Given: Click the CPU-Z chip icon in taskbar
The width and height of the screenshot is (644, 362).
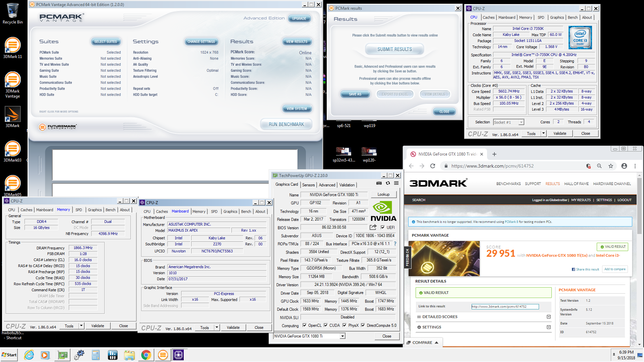Looking at the screenshot, I should click(178, 355).
